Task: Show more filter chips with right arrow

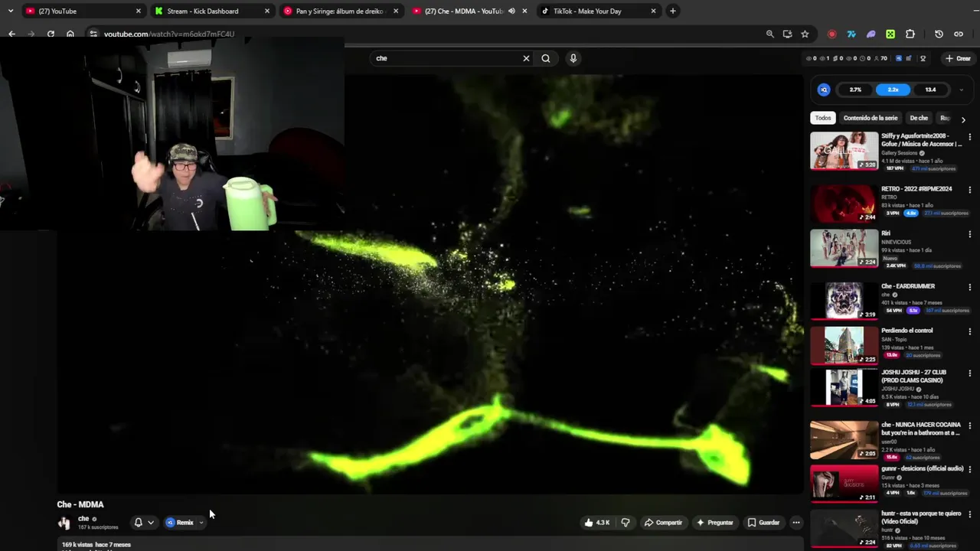Action: point(962,119)
